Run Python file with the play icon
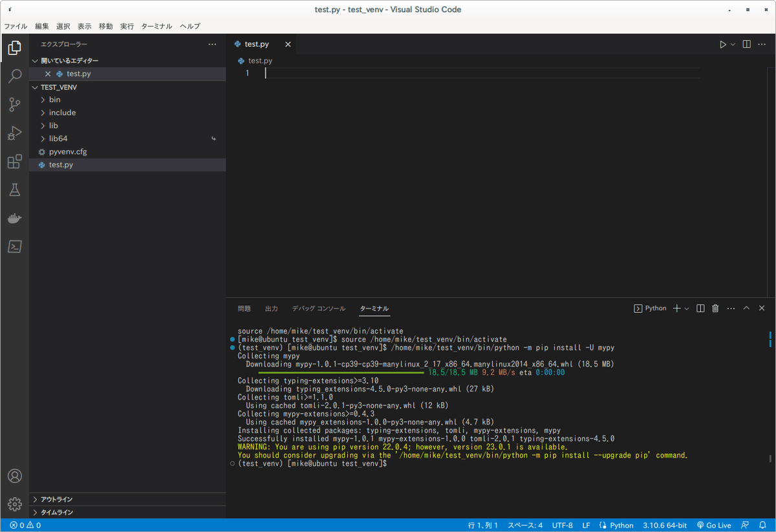This screenshot has width=776, height=532. click(723, 45)
